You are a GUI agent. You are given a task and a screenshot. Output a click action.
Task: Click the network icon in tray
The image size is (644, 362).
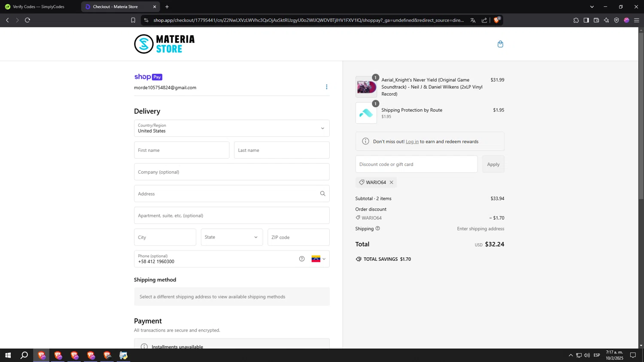tap(579, 355)
